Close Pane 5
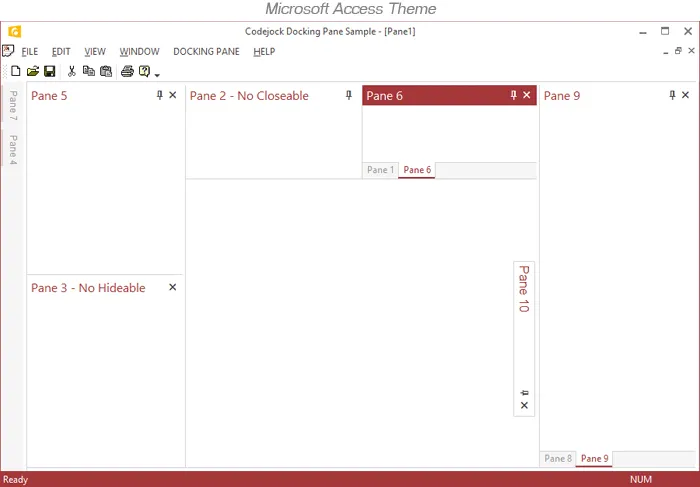Image resolution: width=700 pixels, height=487 pixels. 173,95
